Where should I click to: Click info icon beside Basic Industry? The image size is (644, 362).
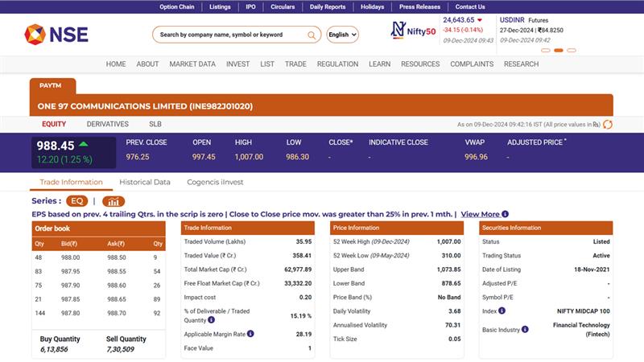coord(525,329)
